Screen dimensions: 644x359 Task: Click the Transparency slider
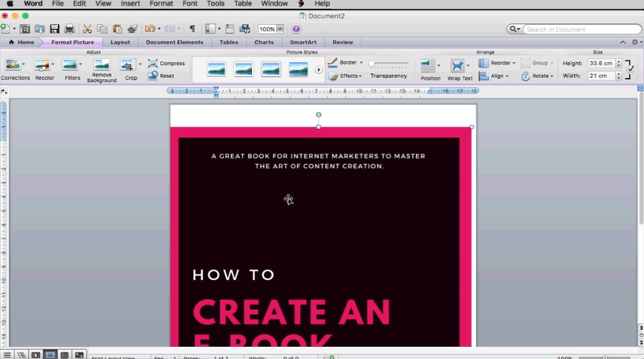click(388, 63)
